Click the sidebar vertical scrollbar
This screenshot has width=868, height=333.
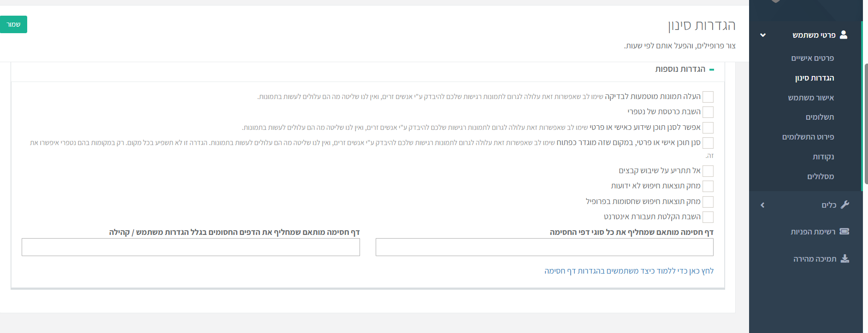pyautogui.click(x=866, y=124)
